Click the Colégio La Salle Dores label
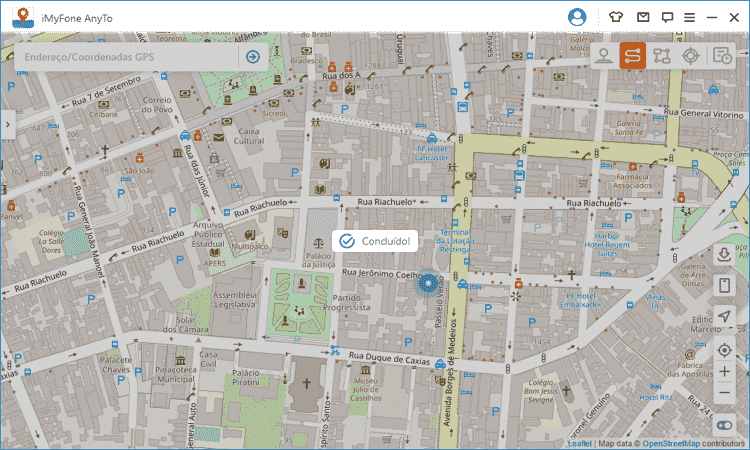750x450 pixels. tap(51, 241)
